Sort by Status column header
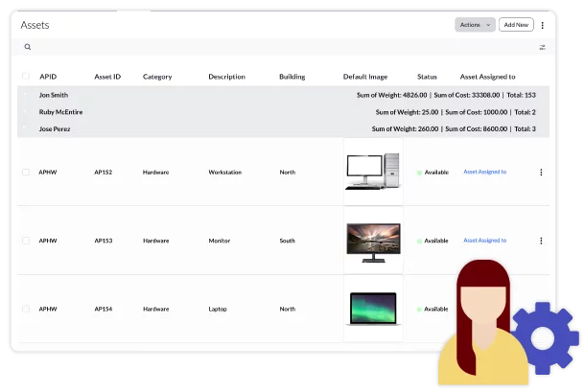Viewport: 585px width, 392px height. click(427, 77)
